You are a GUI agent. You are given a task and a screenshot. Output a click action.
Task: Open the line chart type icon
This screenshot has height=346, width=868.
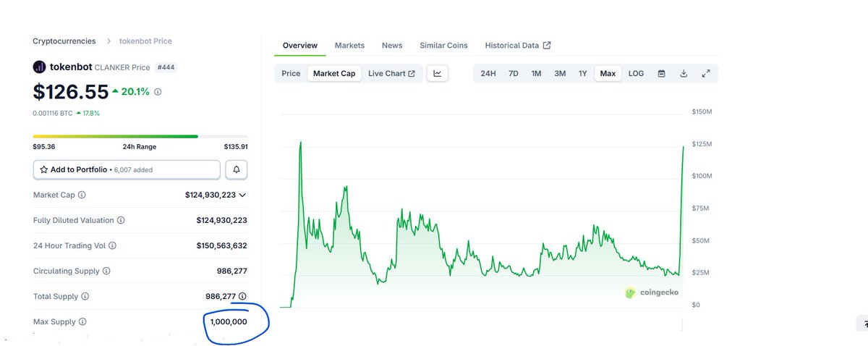click(x=438, y=73)
